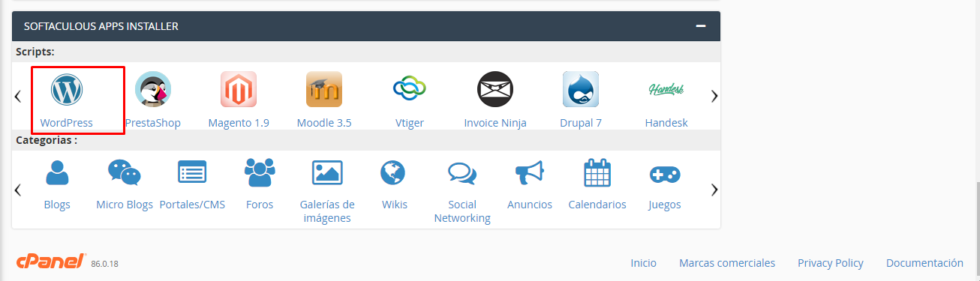Select the Magento 1.9 icon

click(x=239, y=90)
